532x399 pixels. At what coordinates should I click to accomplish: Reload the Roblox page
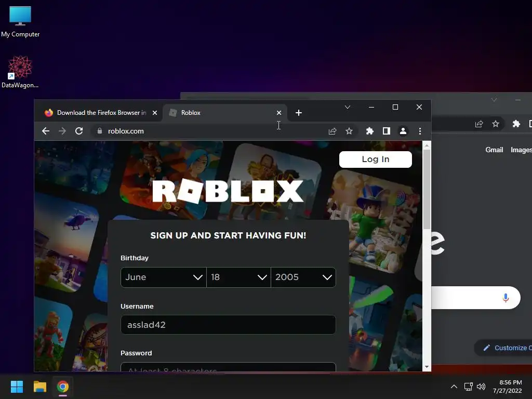[x=79, y=131]
